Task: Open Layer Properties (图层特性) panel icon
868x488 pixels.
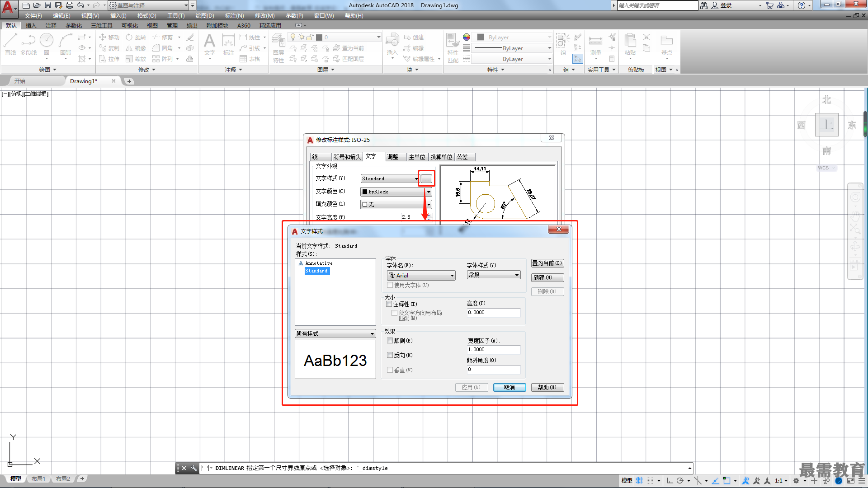Action: coord(278,48)
